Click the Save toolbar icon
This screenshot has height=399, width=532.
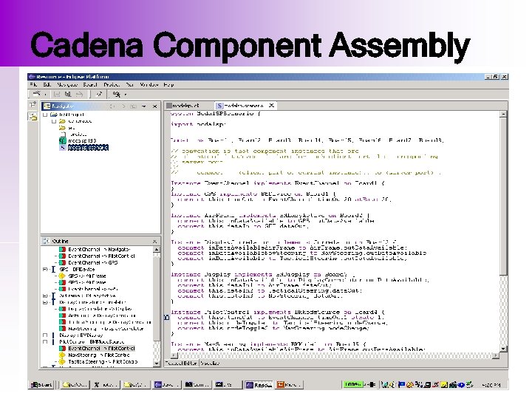pyautogui.click(x=57, y=95)
